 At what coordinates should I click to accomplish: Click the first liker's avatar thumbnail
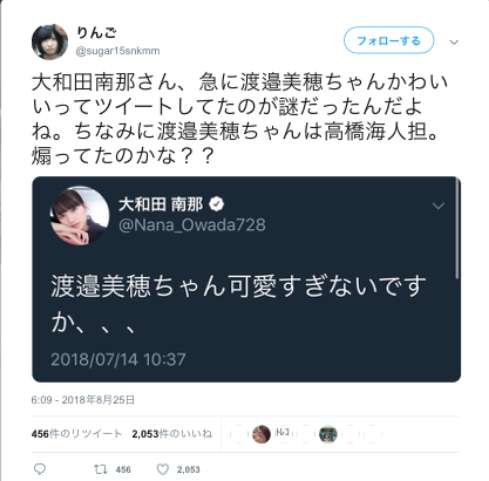pos(261,434)
